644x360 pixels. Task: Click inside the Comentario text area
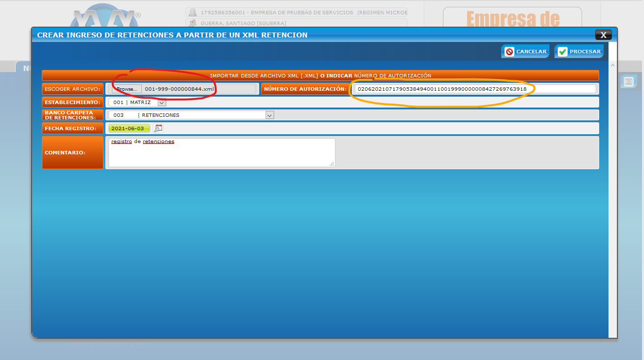[222, 152]
